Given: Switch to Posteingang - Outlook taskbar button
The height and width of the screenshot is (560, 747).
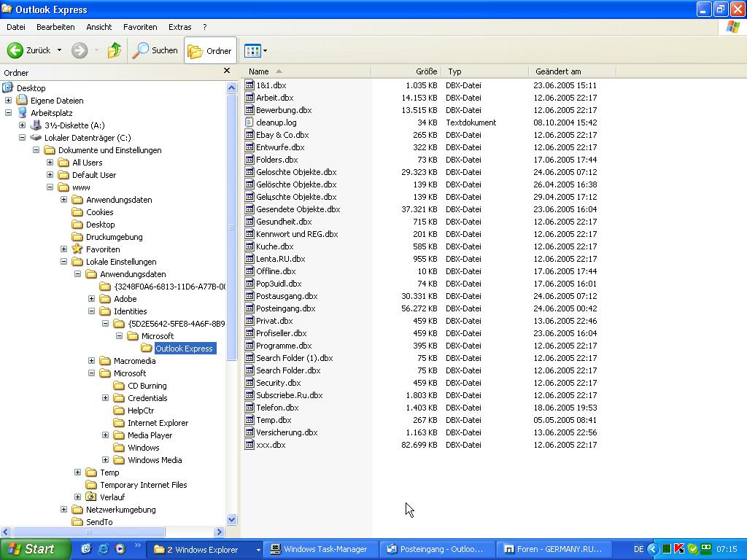Looking at the screenshot, I should 437,549.
